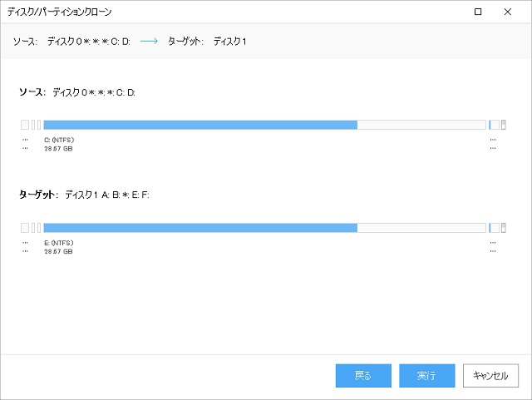The width and height of the screenshot is (532, 400).
Task: Select the last small partition on source disk
Action: point(504,125)
